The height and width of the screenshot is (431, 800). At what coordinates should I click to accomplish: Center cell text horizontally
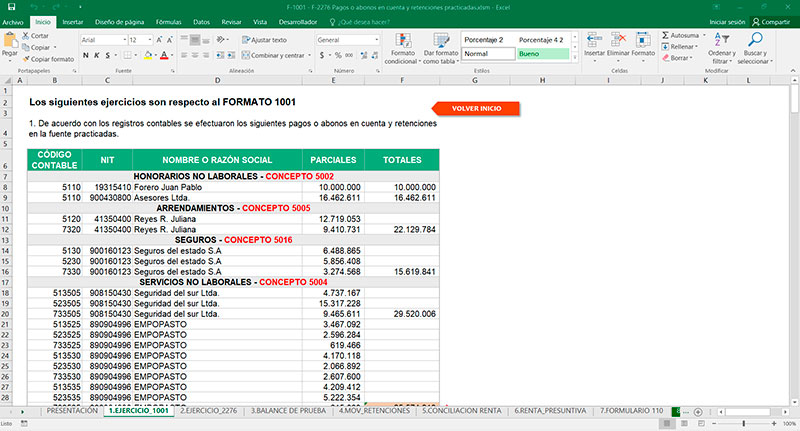tap(195, 55)
